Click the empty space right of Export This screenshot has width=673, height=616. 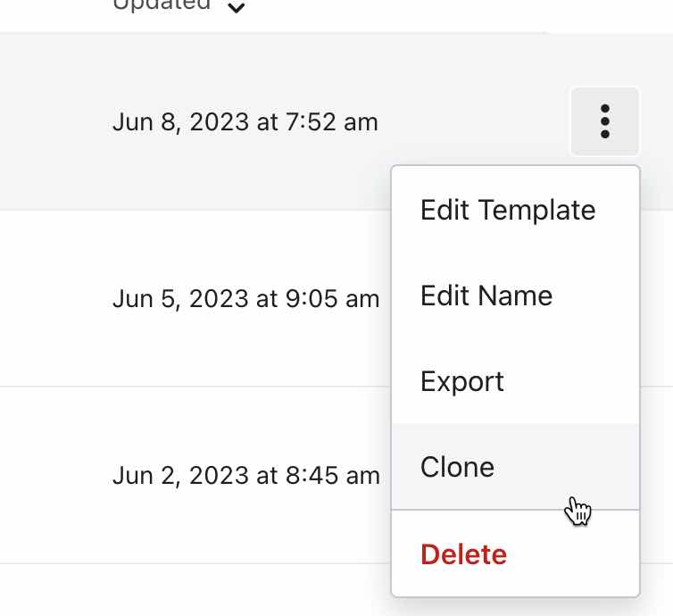coord(580,381)
